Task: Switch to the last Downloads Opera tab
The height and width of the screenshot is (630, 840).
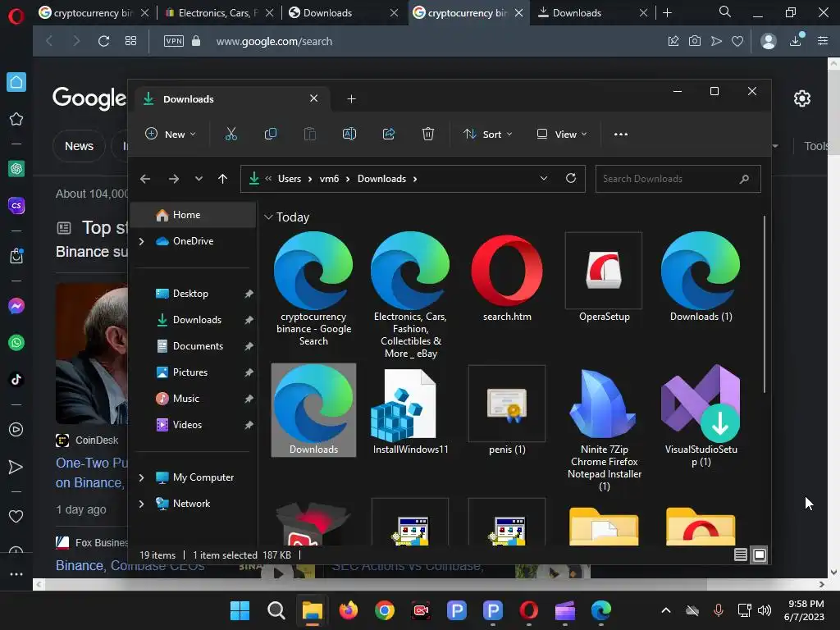Action: click(591, 13)
